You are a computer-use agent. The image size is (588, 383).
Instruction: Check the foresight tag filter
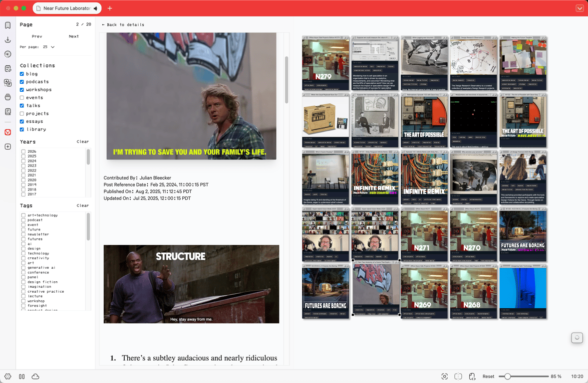click(x=23, y=306)
